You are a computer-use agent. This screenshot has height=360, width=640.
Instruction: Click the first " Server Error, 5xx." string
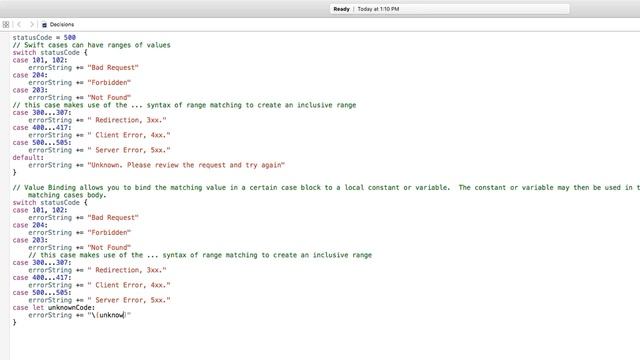click(x=129, y=150)
